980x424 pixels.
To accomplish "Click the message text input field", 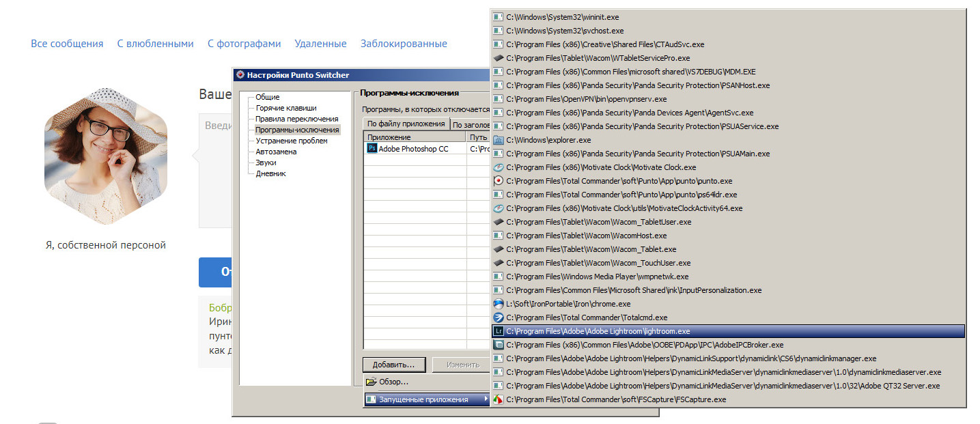I will pyautogui.click(x=216, y=171).
